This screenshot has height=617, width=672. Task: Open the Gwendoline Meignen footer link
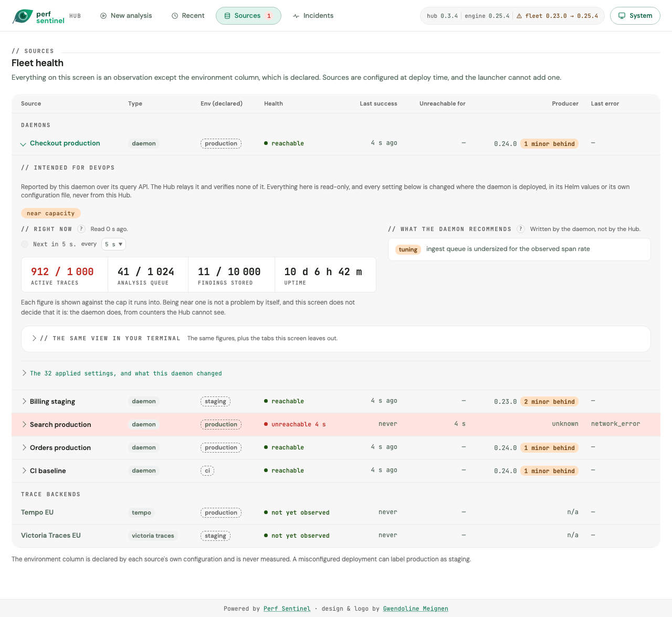pyautogui.click(x=416, y=609)
